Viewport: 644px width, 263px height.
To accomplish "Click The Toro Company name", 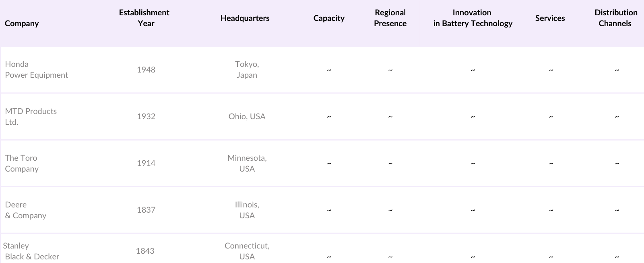I will 22,163.
